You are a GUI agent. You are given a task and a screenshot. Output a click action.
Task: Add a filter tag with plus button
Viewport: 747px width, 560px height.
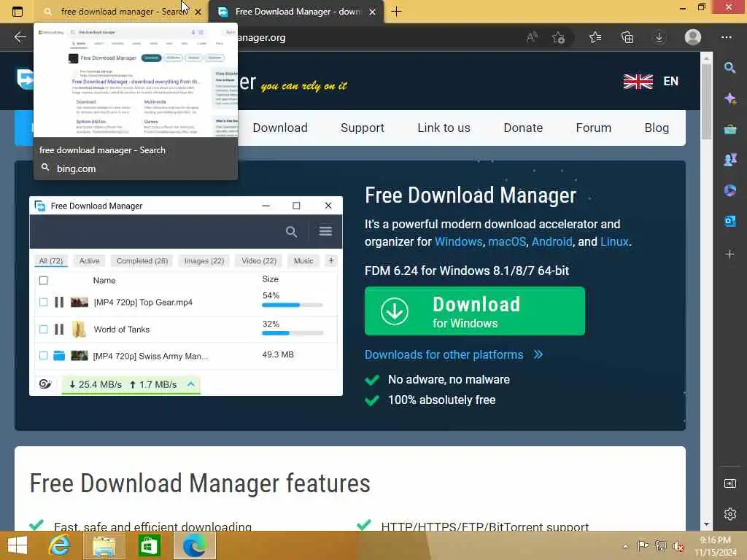point(331,260)
